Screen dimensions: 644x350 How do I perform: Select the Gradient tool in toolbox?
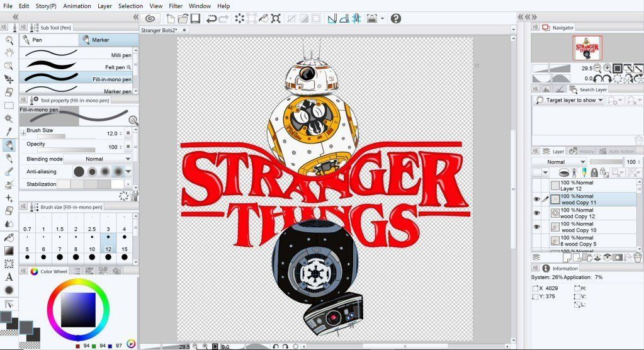[x=9, y=251]
